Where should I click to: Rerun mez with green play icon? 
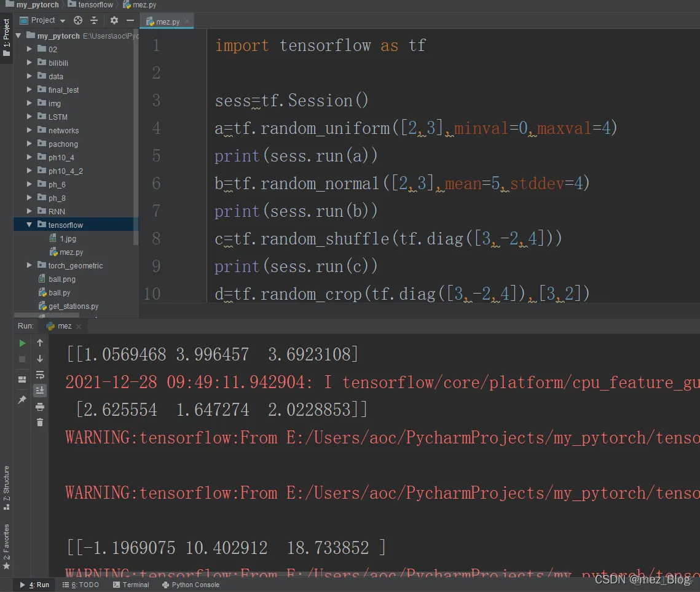pos(22,343)
